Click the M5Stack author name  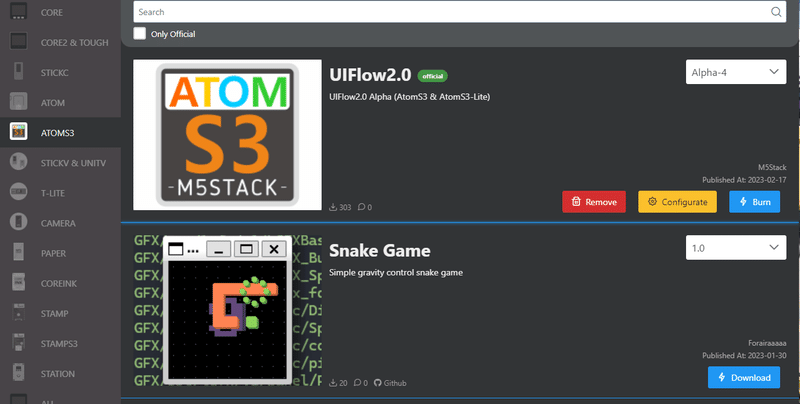pos(772,167)
